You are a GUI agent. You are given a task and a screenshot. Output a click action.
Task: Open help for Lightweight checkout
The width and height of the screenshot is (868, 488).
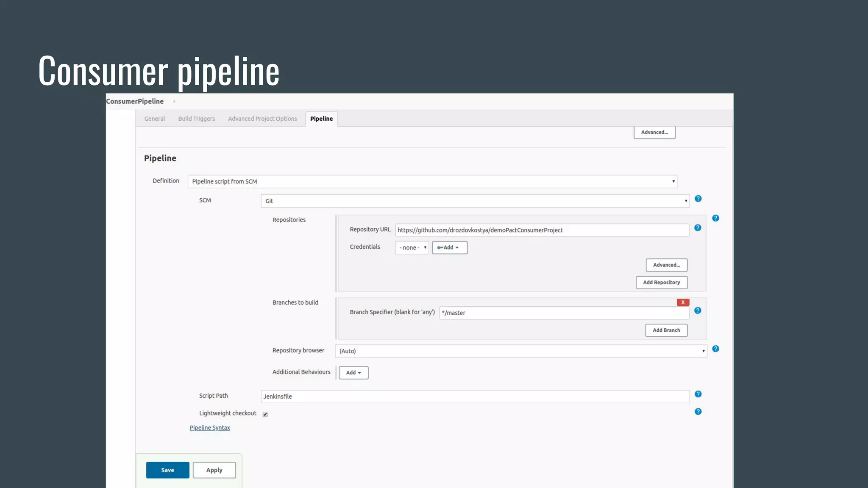[x=698, y=411]
